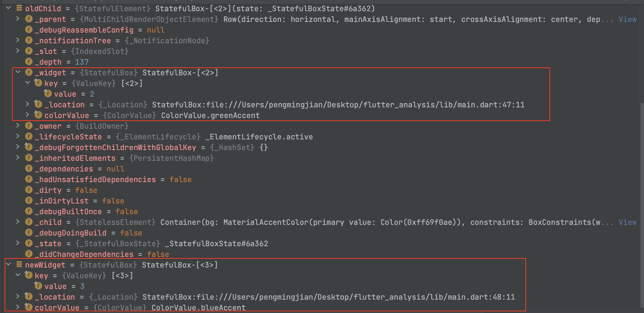Image resolution: width=644 pixels, height=313 pixels.
Task: Click the field icon beside _state
Action: point(29,243)
